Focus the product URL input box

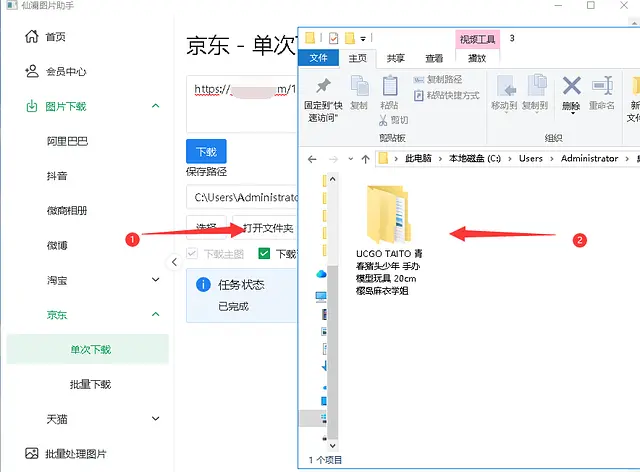(242, 104)
